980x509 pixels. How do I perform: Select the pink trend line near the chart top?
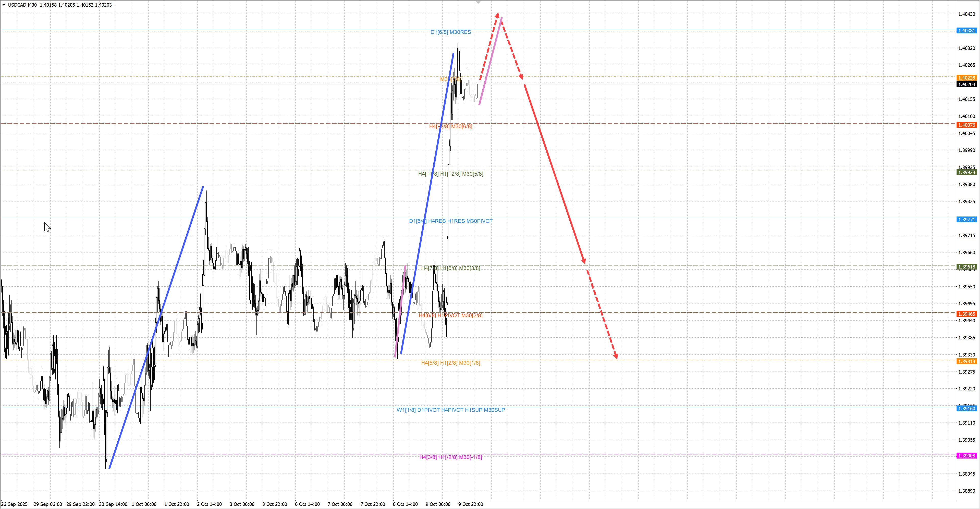point(490,61)
